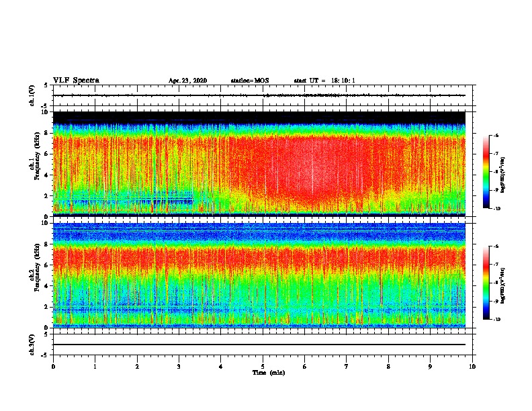The height and width of the screenshot is (411, 532).
Task: Click time axis tick label "9"
Action: pyautogui.click(x=430, y=367)
